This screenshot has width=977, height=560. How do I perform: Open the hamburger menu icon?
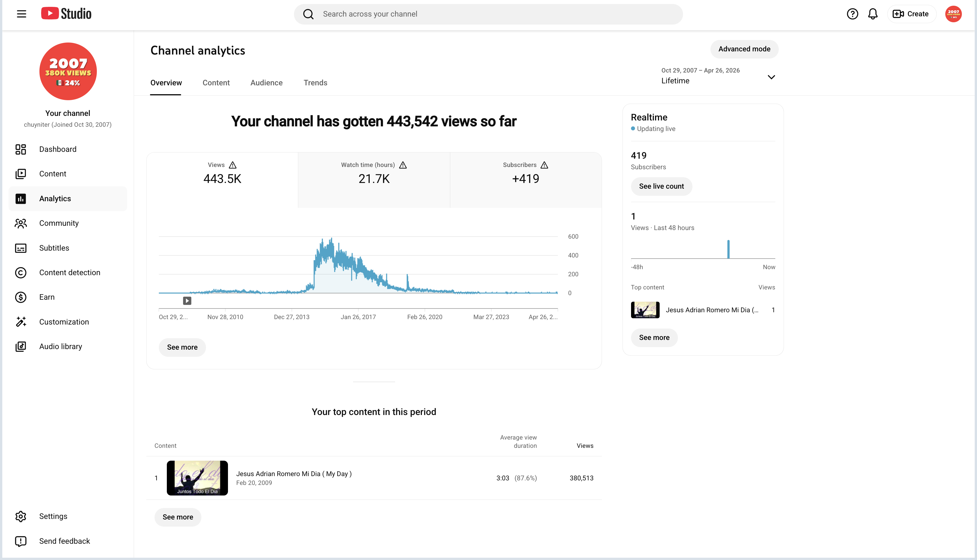point(21,14)
